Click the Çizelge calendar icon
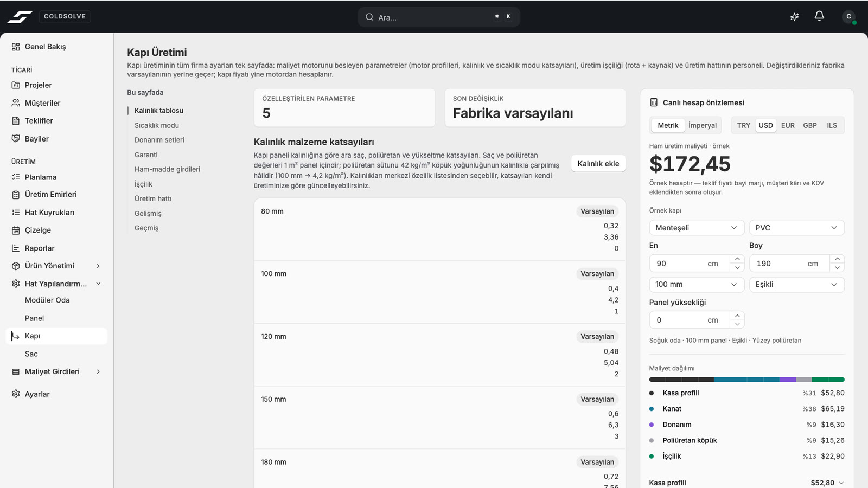868x488 pixels. (16, 230)
